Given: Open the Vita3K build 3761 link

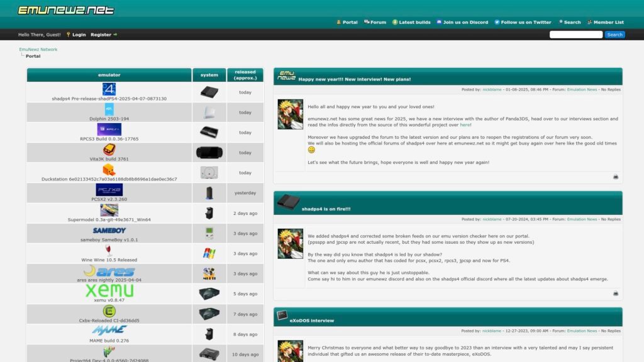Looking at the screenshot, I should click(x=109, y=159).
